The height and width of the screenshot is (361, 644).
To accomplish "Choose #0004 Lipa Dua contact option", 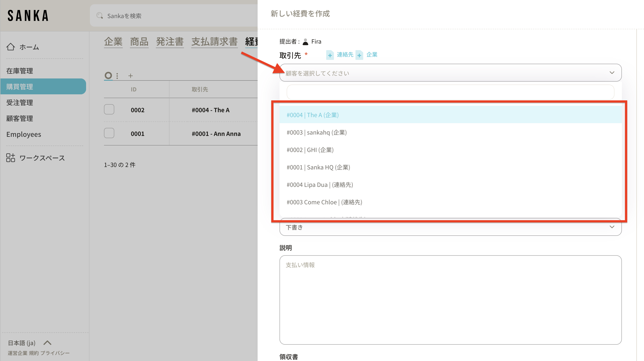I will (320, 185).
